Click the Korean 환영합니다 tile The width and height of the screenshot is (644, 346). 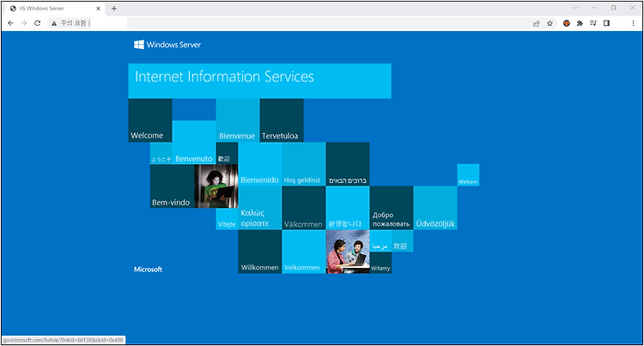tap(348, 208)
